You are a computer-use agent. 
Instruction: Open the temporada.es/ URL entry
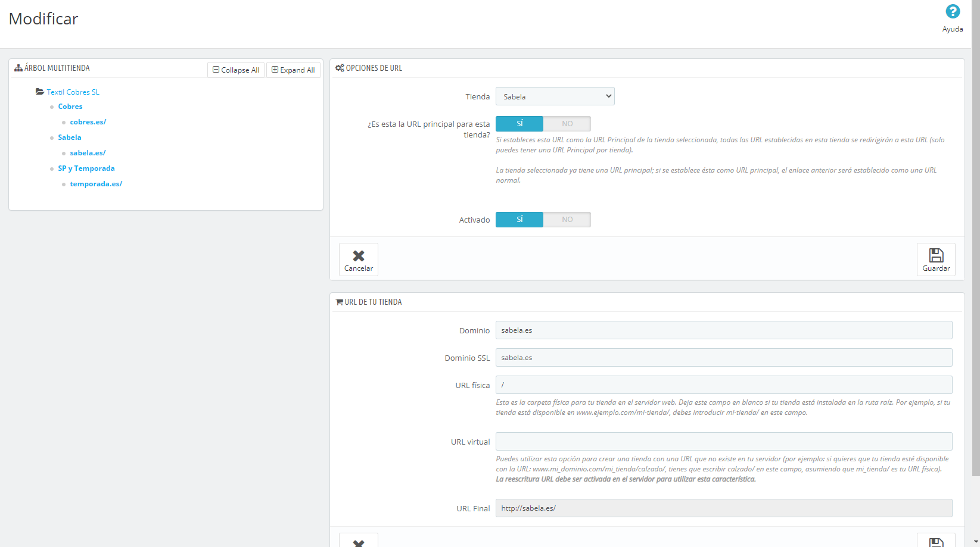tap(96, 184)
